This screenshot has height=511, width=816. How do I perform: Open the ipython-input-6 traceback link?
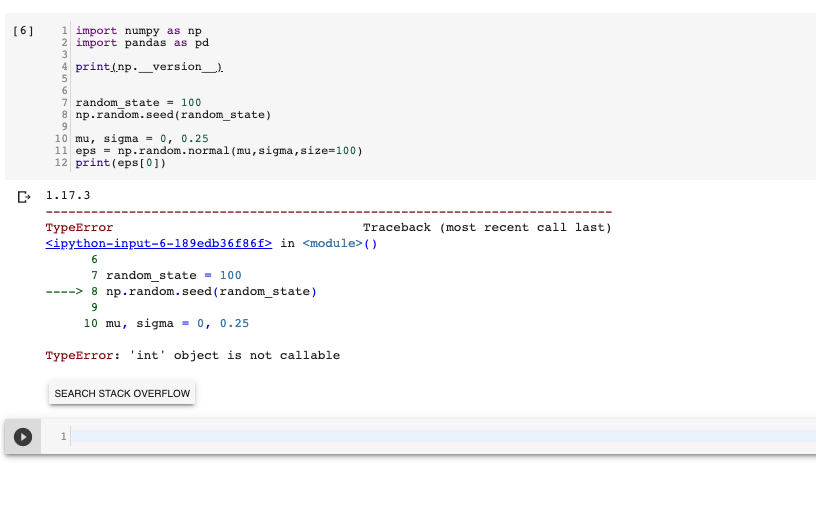click(x=159, y=243)
